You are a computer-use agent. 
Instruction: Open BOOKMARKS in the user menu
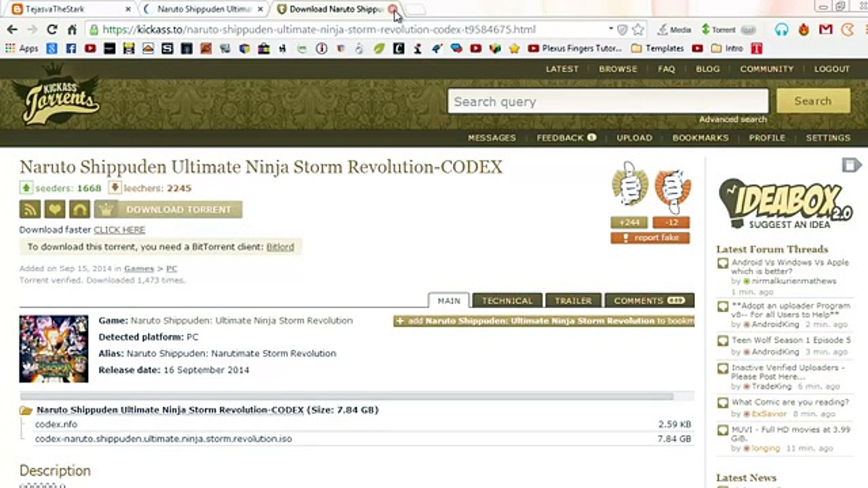click(700, 138)
